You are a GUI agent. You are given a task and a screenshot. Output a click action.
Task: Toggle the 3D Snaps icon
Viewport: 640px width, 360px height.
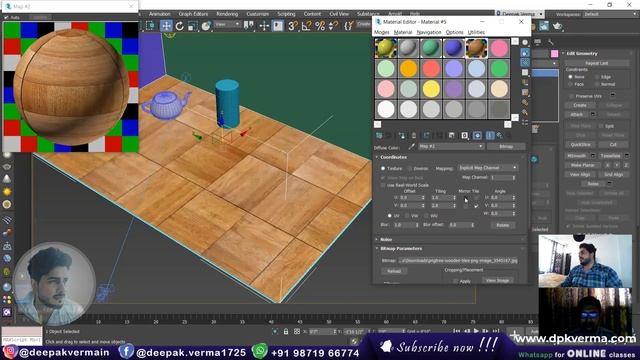292,26
